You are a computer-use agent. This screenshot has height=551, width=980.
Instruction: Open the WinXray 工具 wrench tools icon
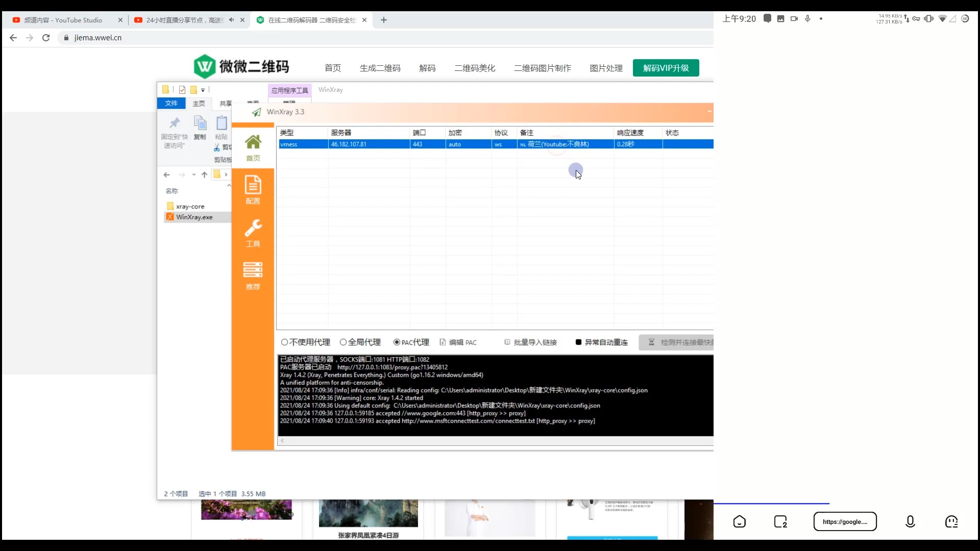(253, 233)
